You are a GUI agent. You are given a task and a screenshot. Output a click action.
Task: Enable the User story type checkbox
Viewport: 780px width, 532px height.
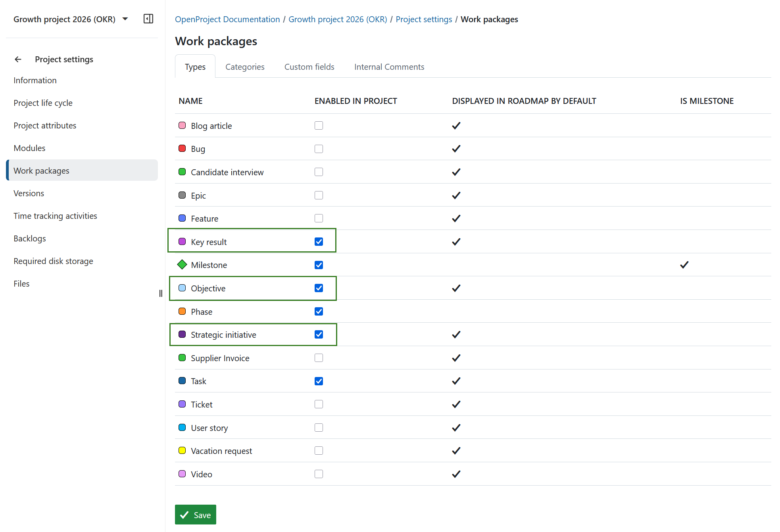click(x=319, y=427)
